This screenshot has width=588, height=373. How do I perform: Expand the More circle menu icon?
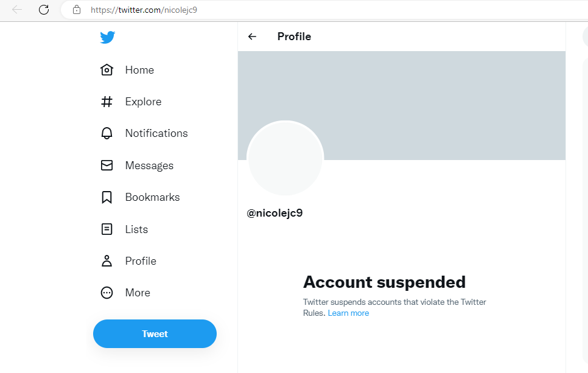107,293
